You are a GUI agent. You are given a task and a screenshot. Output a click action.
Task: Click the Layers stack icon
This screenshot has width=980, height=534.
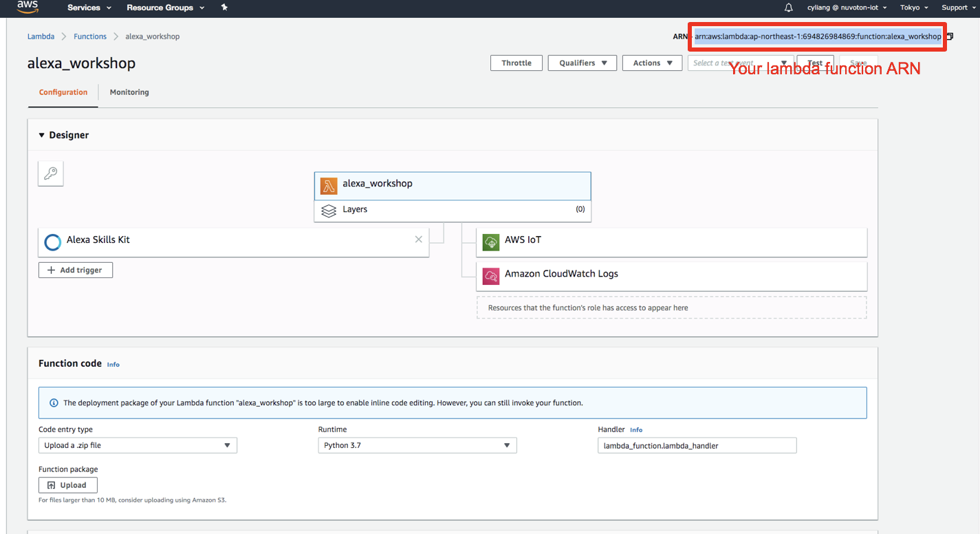[x=329, y=210]
